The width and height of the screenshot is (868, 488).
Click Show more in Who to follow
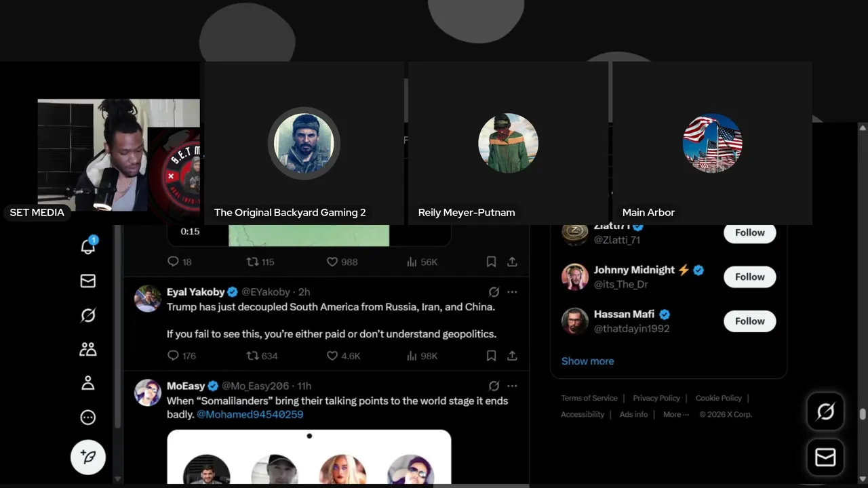tap(588, 361)
